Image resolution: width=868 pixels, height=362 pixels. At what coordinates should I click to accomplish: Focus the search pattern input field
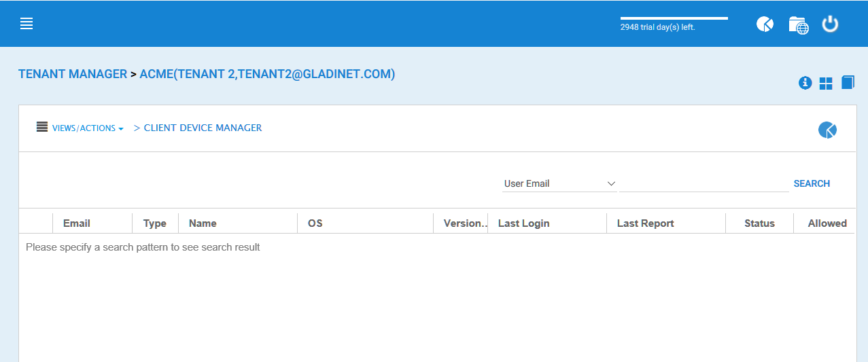point(704,183)
